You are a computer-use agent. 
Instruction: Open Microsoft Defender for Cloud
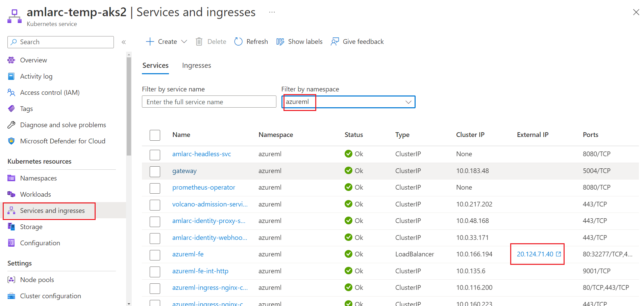tap(63, 141)
